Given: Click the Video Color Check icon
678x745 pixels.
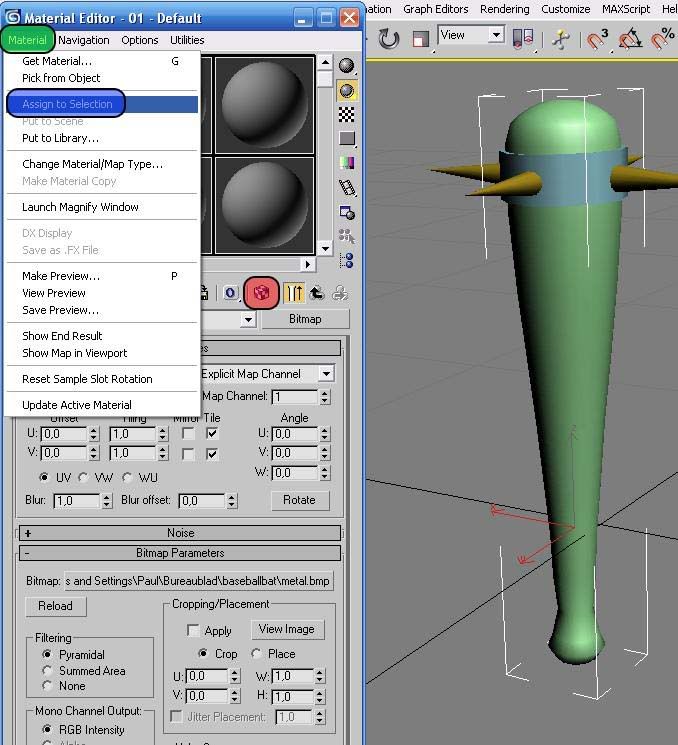Looking at the screenshot, I should [x=347, y=163].
